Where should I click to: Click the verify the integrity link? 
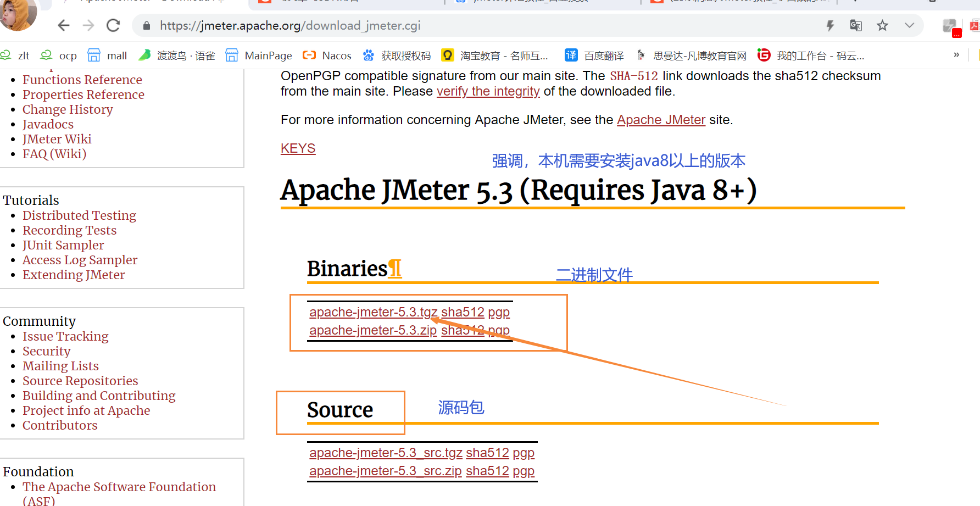point(488,91)
